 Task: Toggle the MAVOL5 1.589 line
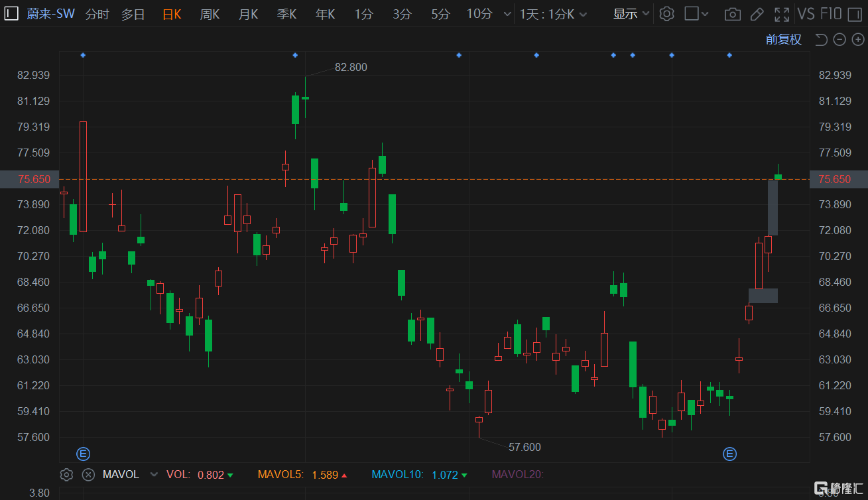pyautogui.click(x=302, y=475)
